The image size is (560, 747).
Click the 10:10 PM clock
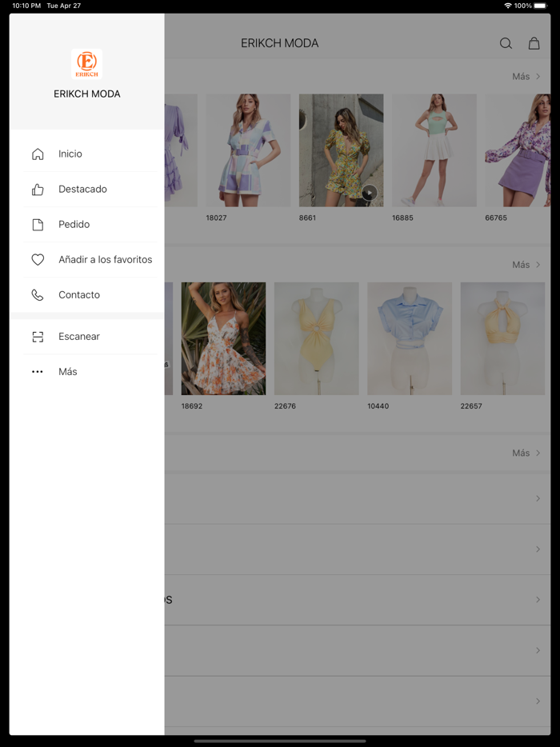(x=26, y=6)
